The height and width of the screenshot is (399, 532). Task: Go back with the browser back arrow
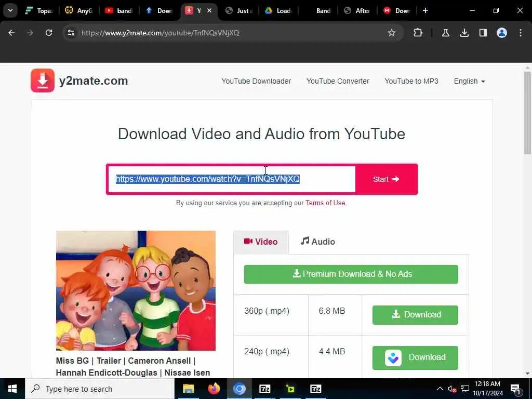tap(11, 33)
